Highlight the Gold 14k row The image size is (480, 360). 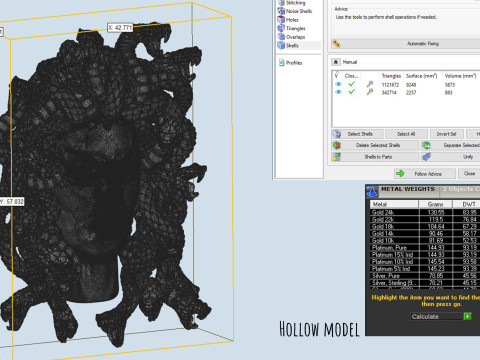[x=425, y=233]
